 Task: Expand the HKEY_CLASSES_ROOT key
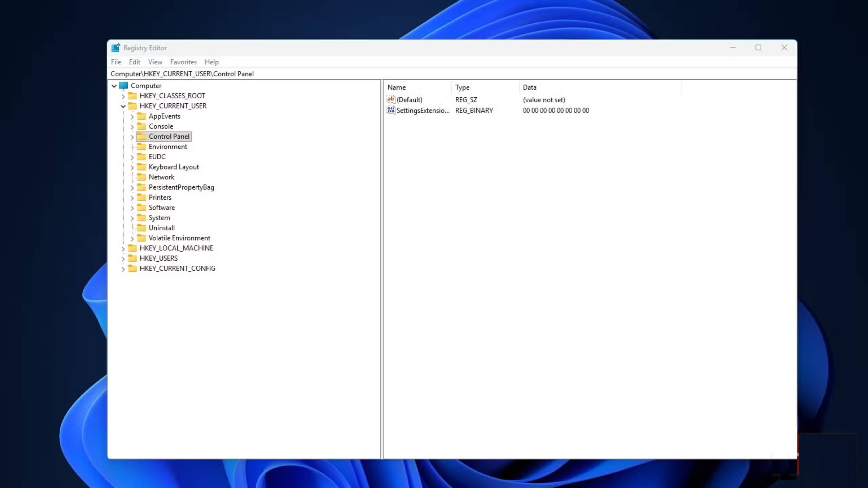pos(124,96)
